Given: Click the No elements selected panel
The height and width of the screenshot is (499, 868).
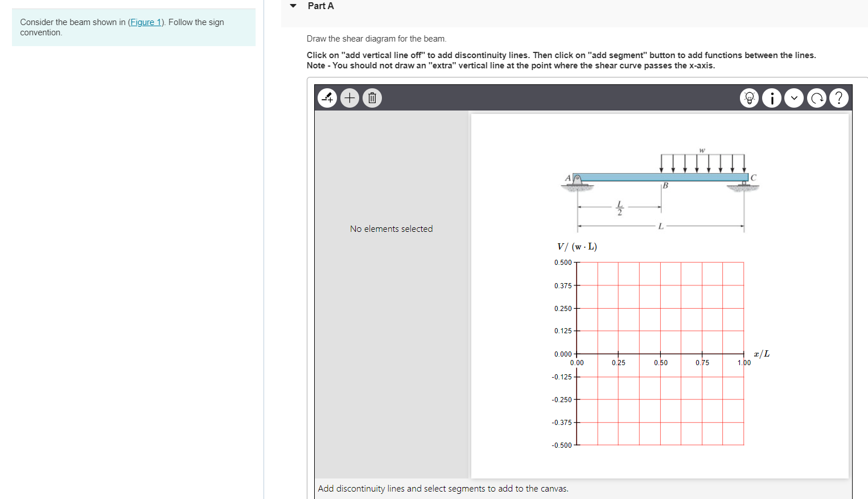Looking at the screenshot, I should point(391,228).
